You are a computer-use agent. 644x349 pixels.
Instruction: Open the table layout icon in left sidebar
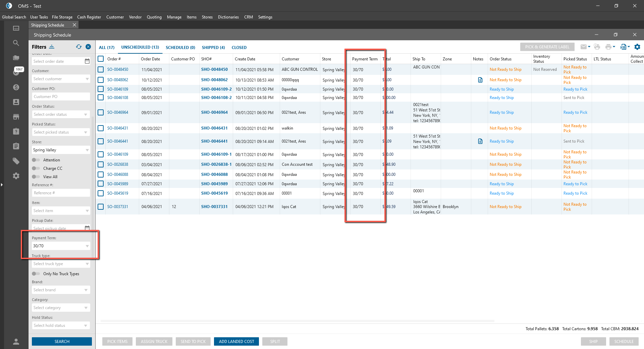click(16, 28)
